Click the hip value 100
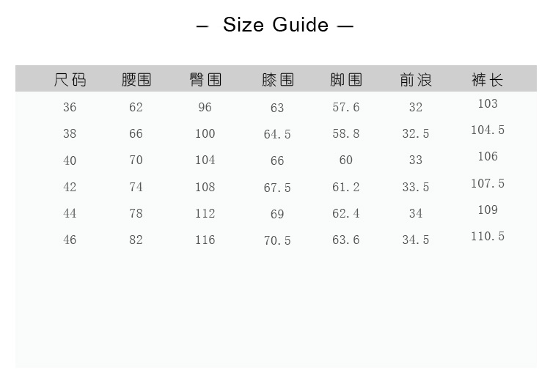This screenshot has width=550, height=392. [x=205, y=133]
